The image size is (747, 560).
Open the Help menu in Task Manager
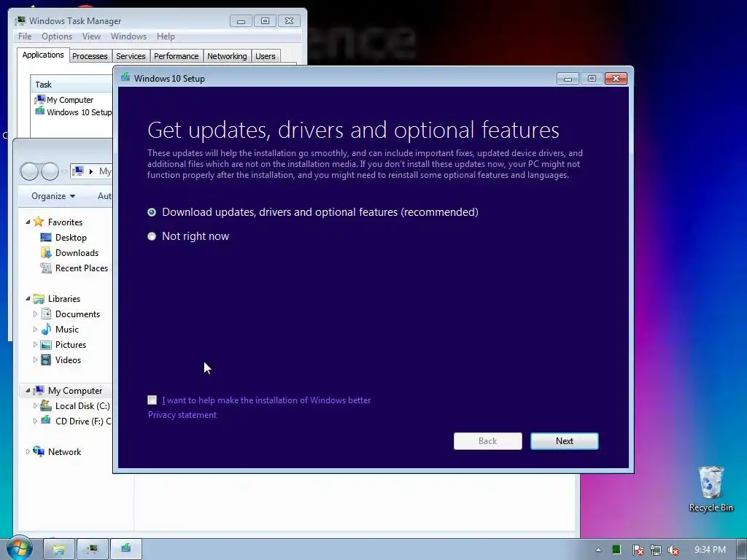[166, 36]
